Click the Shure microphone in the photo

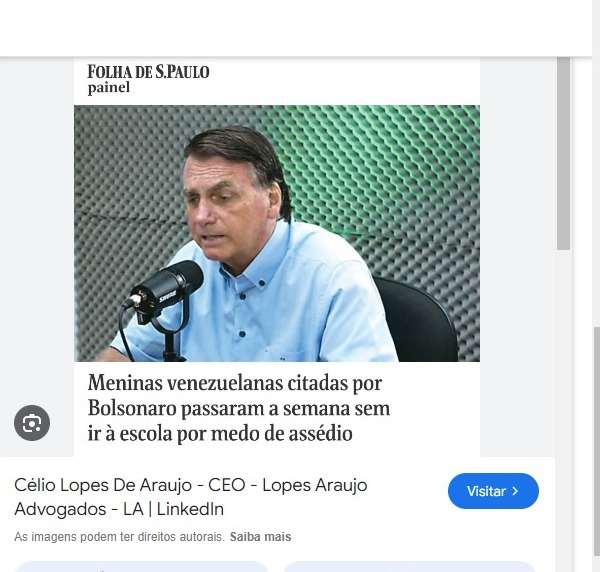tap(165, 295)
